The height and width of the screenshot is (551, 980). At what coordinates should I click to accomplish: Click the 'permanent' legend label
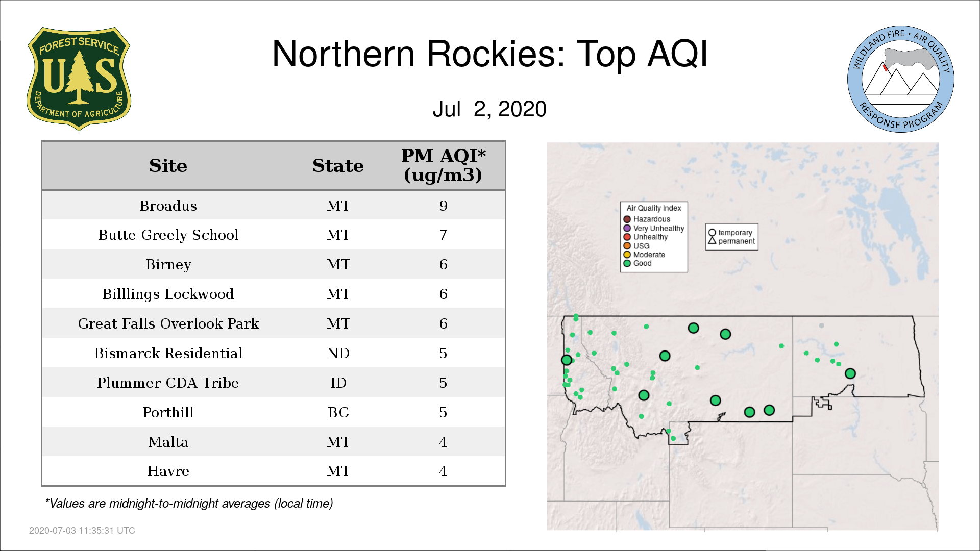(x=737, y=241)
